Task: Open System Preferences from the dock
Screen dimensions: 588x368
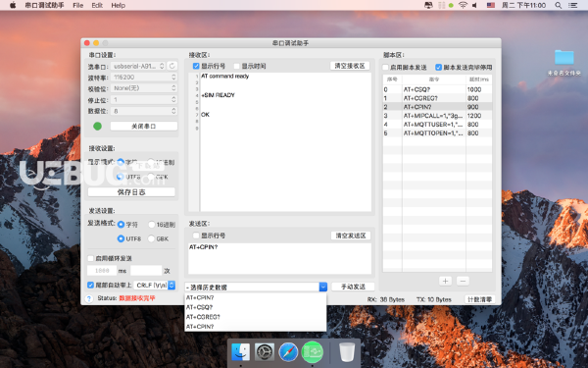Action: pos(265,352)
